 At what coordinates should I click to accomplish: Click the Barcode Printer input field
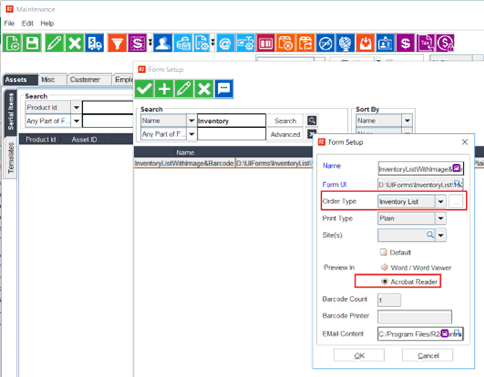pos(415,317)
